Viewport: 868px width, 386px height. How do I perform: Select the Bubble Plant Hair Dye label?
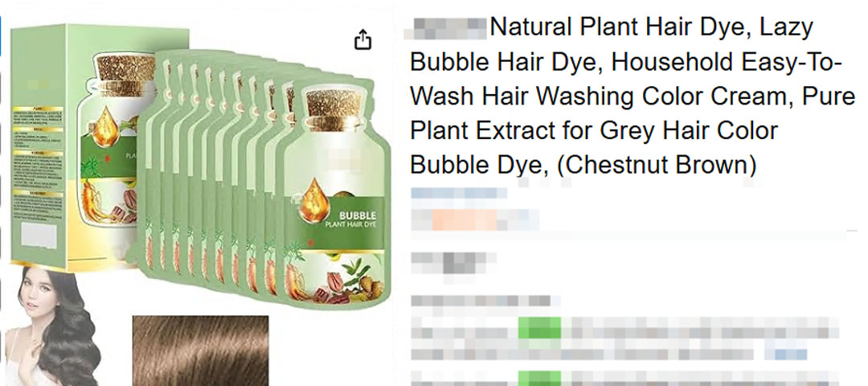350,219
